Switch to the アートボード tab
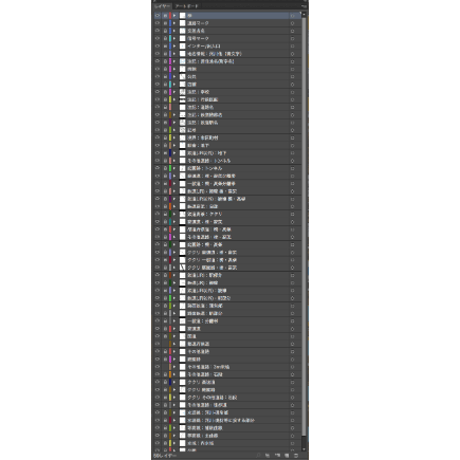Screen dimensions: 460x460 pyautogui.click(x=187, y=6)
